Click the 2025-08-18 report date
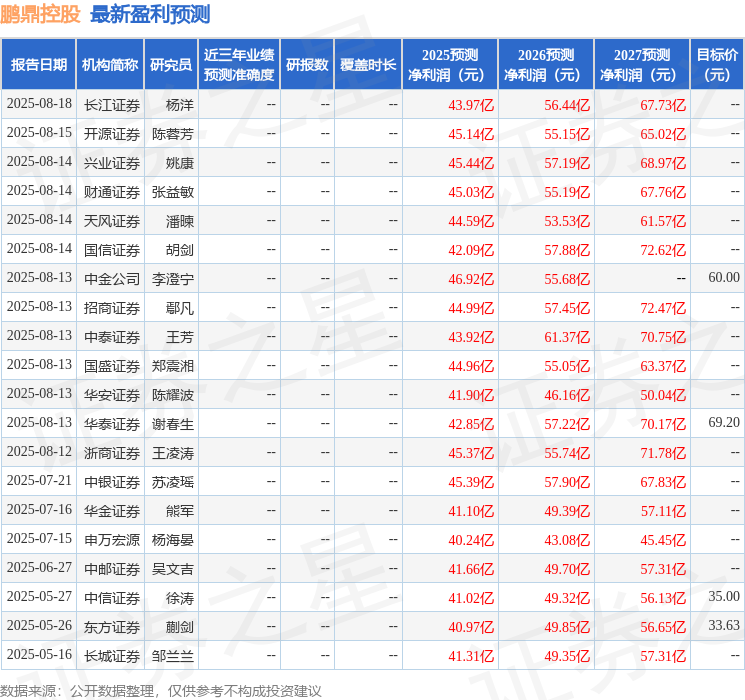The height and width of the screenshot is (700, 745). (x=39, y=104)
